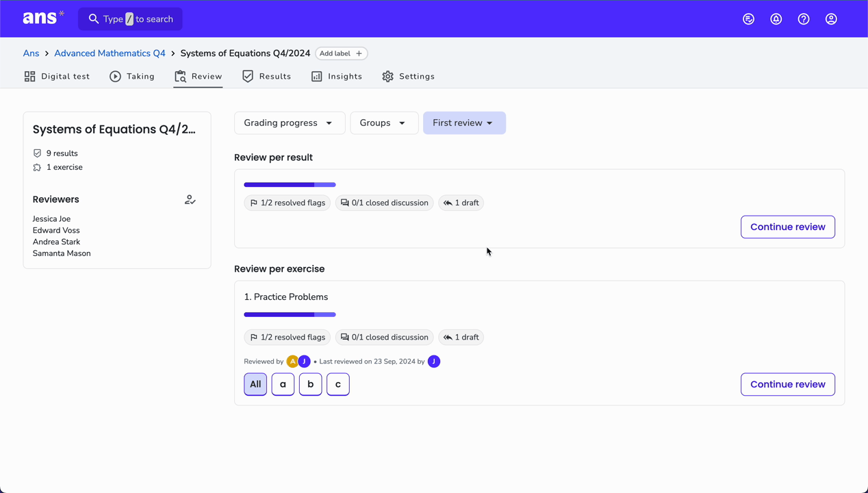Click Review per result progress bar
This screenshot has height=493, width=868.
(290, 185)
